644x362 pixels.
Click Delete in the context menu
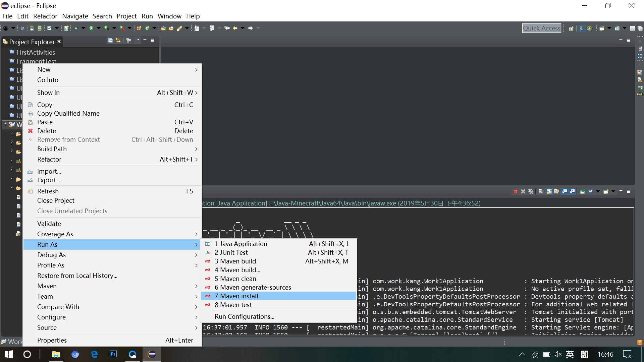coord(112,131)
